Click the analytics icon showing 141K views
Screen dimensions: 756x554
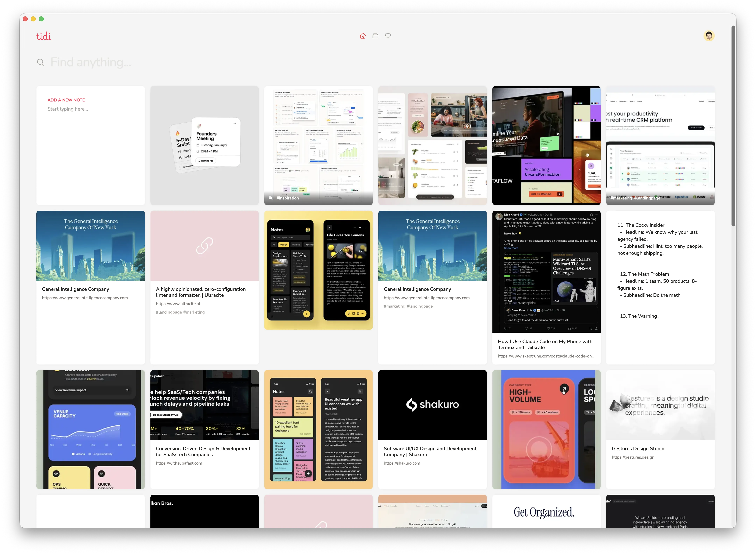point(570,329)
